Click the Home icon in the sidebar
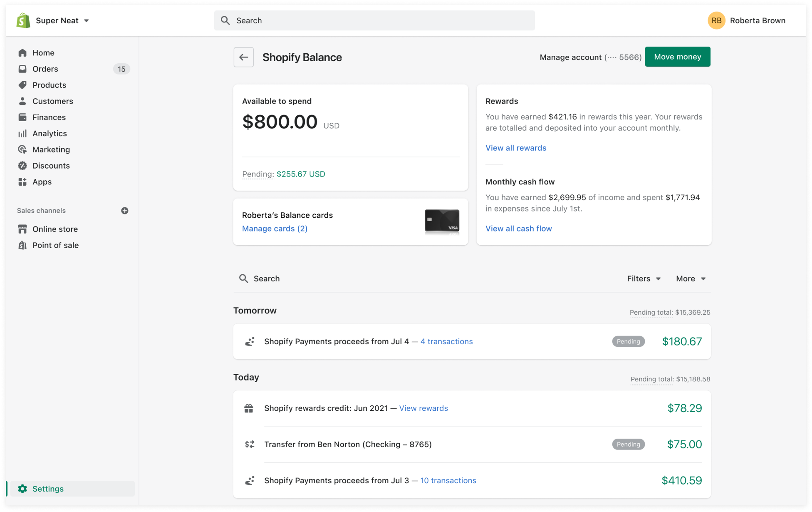 [x=23, y=52]
